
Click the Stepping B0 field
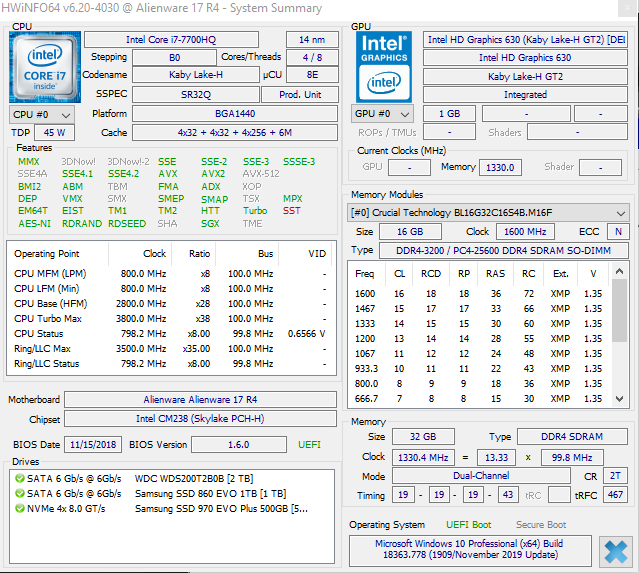[174, 57]
